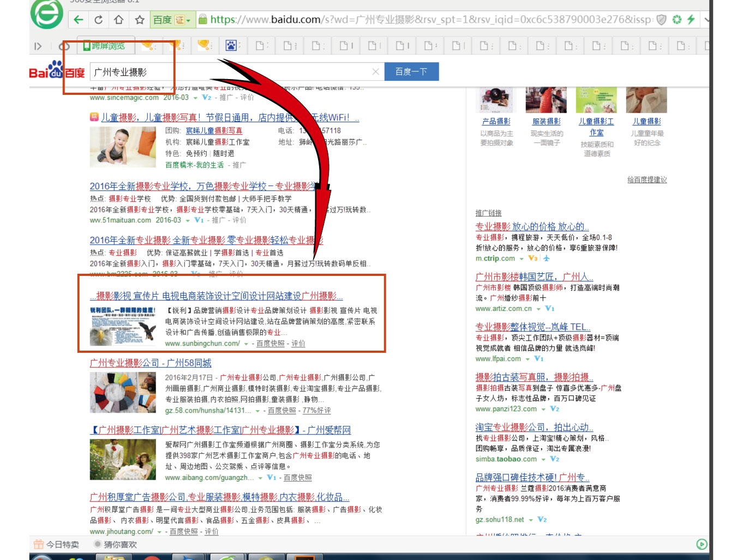Open 广州专业摄影公司 - 广州58同城 link

151,363
